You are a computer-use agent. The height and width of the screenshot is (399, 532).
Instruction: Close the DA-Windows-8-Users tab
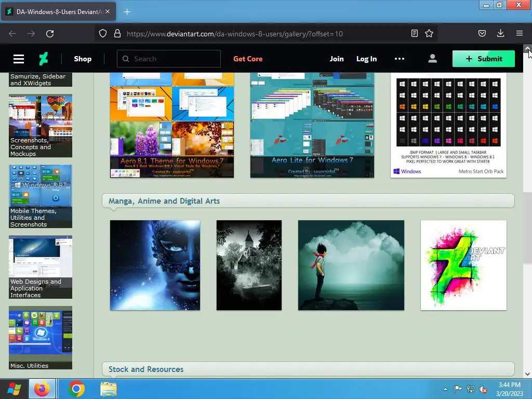click(x=108, y=11)
